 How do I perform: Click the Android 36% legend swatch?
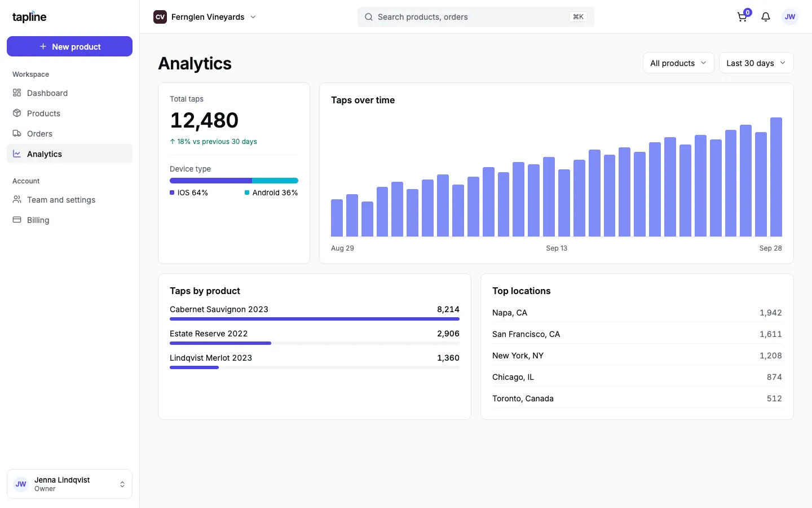click(x=247, y=192)
